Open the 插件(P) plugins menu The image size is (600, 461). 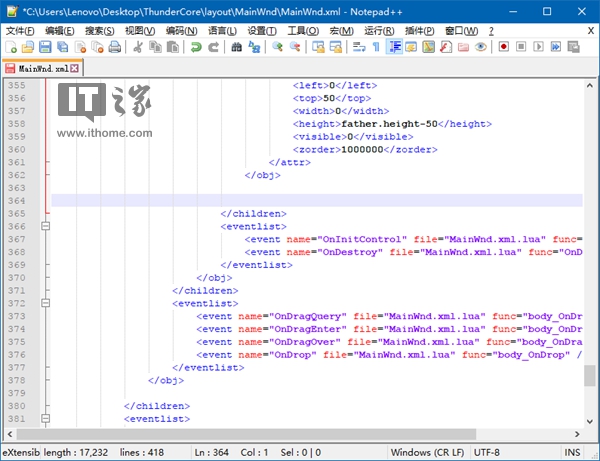pyautogui.click(x=419, y=31)
